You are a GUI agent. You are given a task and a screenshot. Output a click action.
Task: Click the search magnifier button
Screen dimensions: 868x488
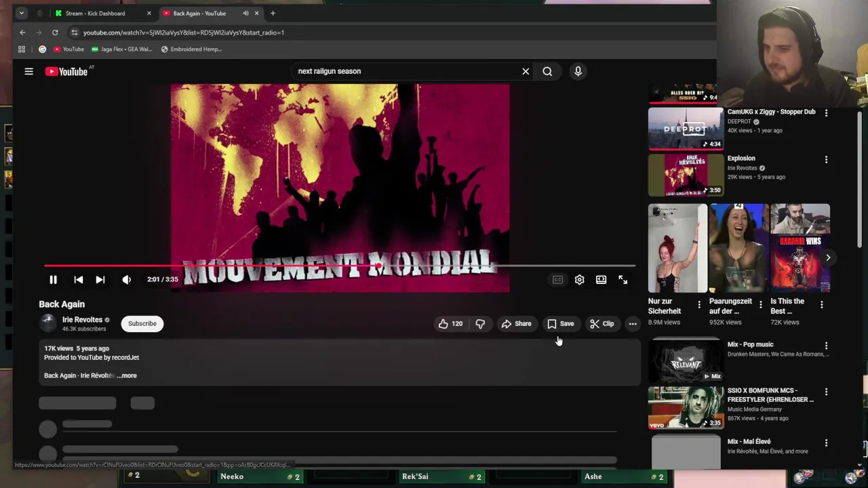(x=547, y=71)
